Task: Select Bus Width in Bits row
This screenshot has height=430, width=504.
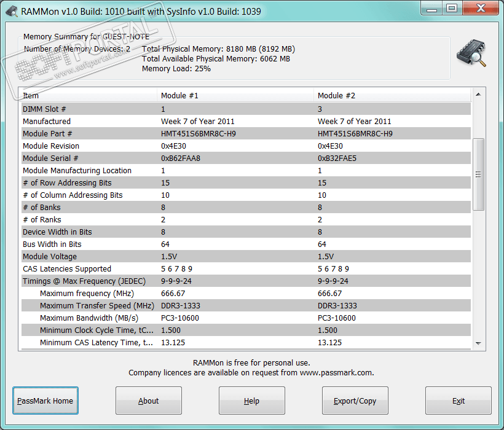Action: (x=246, y=244)
